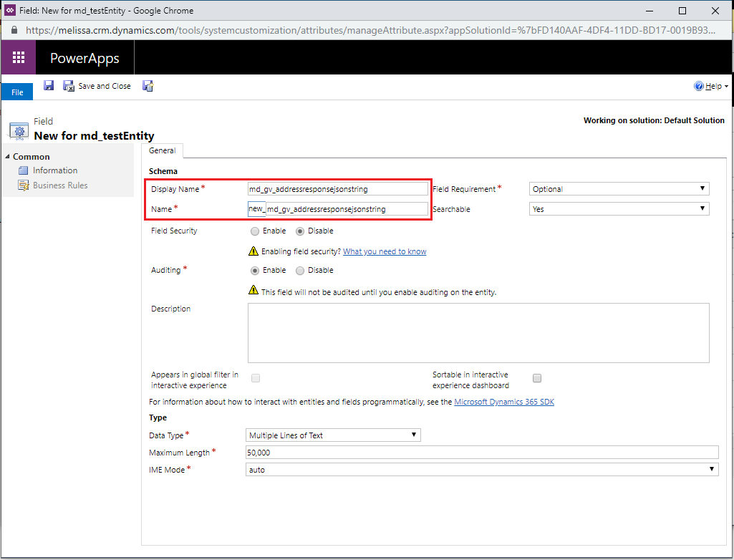The image size is (734, 560).
Task: Toggle Sortable in interactive experience dashboard checkbox
Action: tap(537, 378)
